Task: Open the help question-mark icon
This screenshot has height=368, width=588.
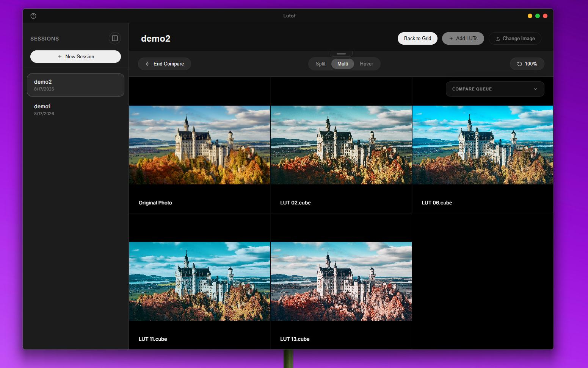Action: 33,16
